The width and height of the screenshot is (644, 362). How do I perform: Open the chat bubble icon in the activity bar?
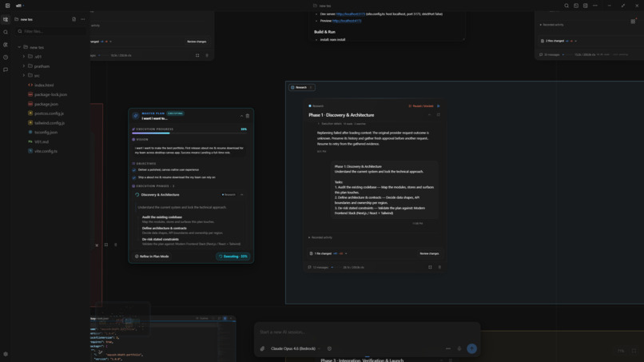[x=6, y=70]
